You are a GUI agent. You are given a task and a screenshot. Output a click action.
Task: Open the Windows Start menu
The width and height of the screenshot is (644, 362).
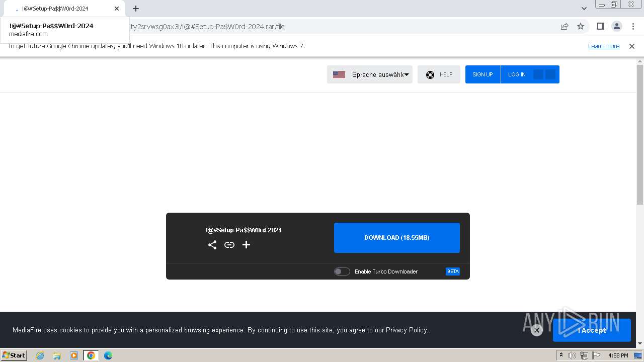(x=14, y=355)
